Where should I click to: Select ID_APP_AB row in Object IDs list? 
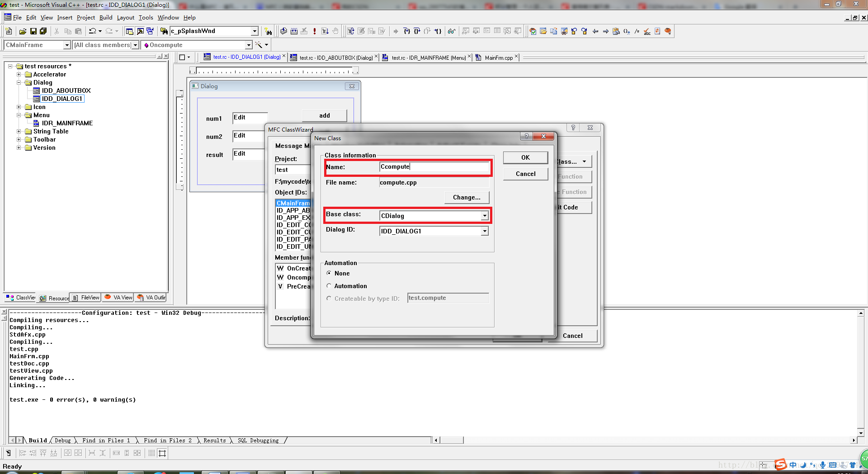pos(293,210)
